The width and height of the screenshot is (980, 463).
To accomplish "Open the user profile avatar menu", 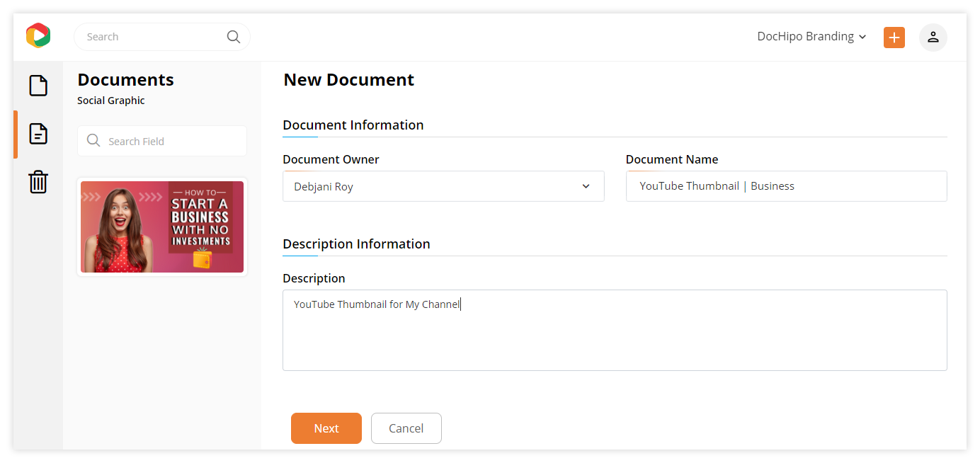I will (x=933, y=38).
